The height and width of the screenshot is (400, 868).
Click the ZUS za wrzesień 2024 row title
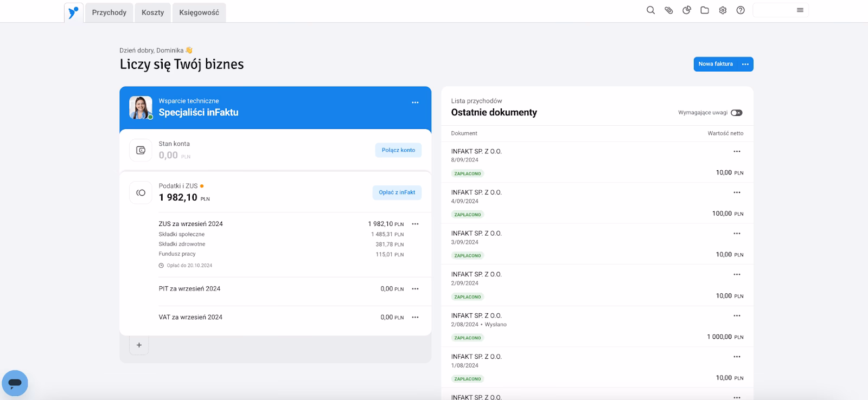[x=190, y=224]
